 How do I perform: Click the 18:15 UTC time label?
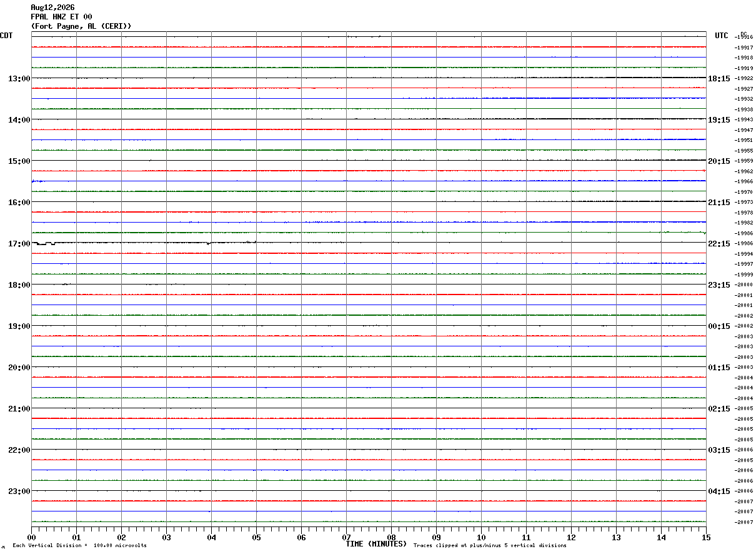pos(719,79)
